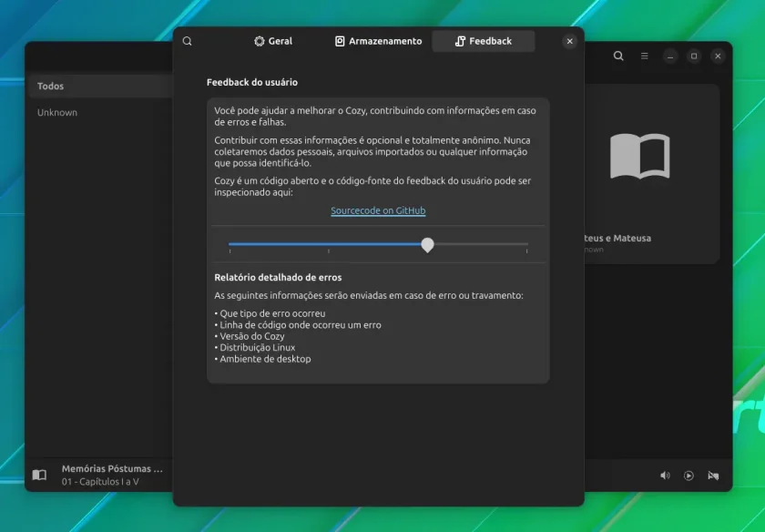Click the Feedback tab icon
This screenshot has height=532, width=765.
pyautogui.click(x=460, y=42)
